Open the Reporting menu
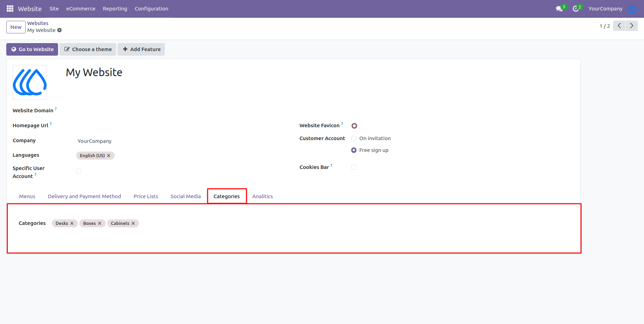The image size is (644, 324). tap(115, 9)
